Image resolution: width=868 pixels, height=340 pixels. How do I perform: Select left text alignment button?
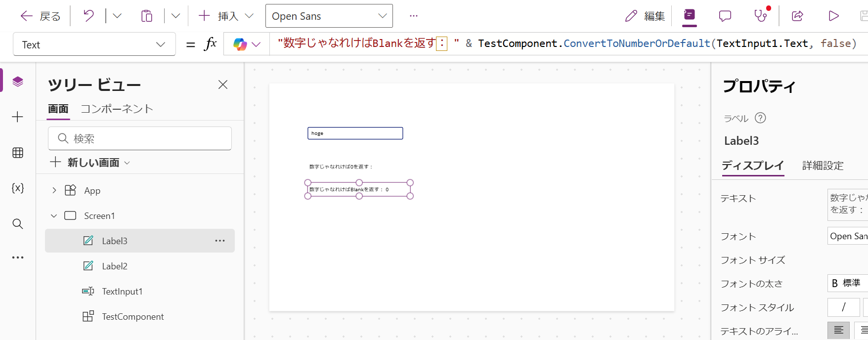click(838, 331)
